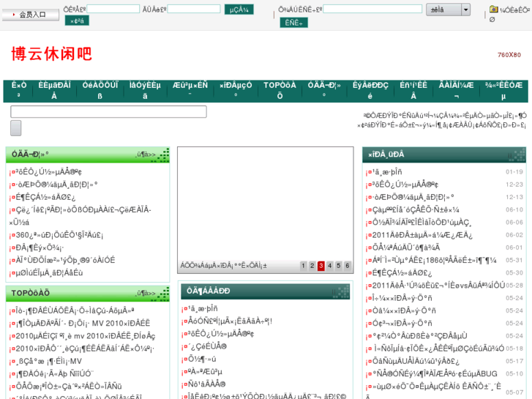Go to slideshow page 5

(339, 266)
